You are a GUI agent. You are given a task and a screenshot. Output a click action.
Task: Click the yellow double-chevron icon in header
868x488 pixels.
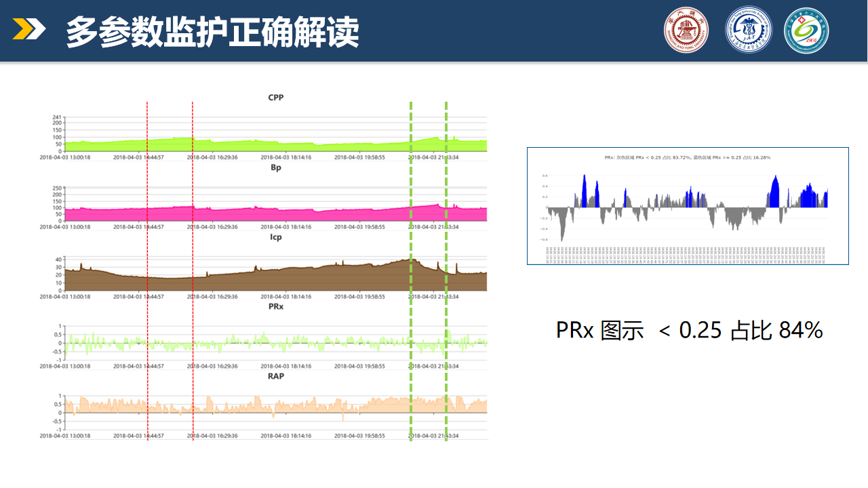(x=29, y=30)
